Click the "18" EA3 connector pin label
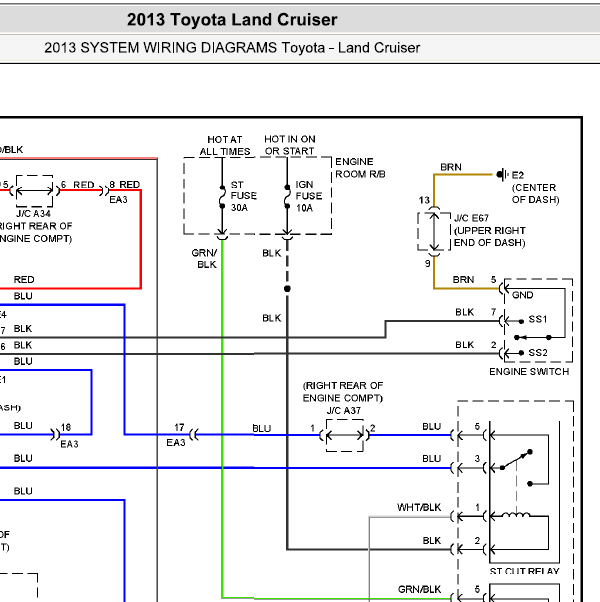 click(x=66, y=427)
